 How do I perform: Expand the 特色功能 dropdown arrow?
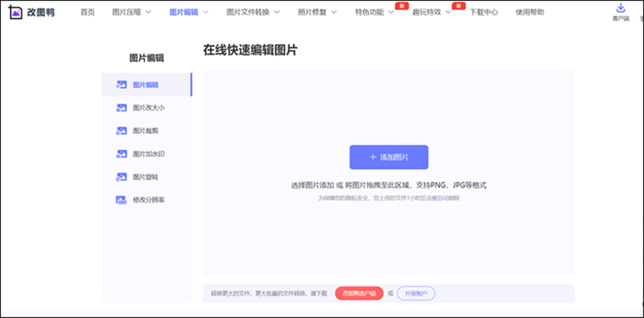(391, 13)
